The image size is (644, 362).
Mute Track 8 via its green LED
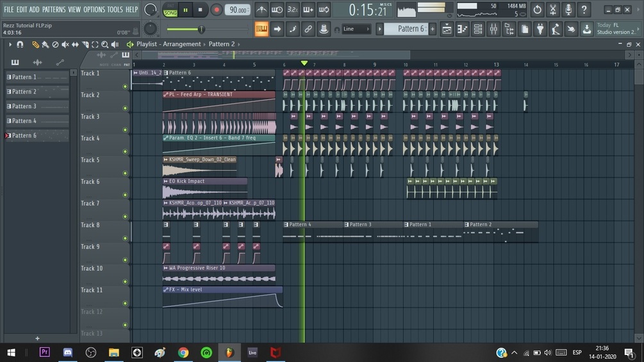click(125, 238)
